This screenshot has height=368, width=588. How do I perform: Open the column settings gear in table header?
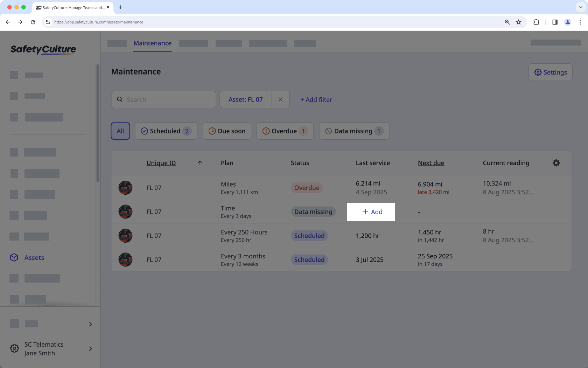point(556,163)
